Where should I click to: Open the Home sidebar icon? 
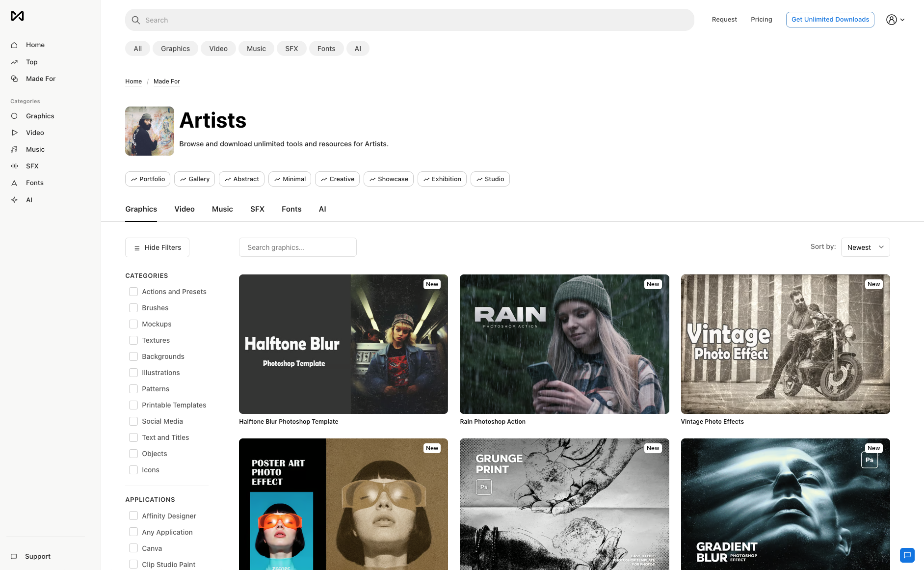click(15, 45)
